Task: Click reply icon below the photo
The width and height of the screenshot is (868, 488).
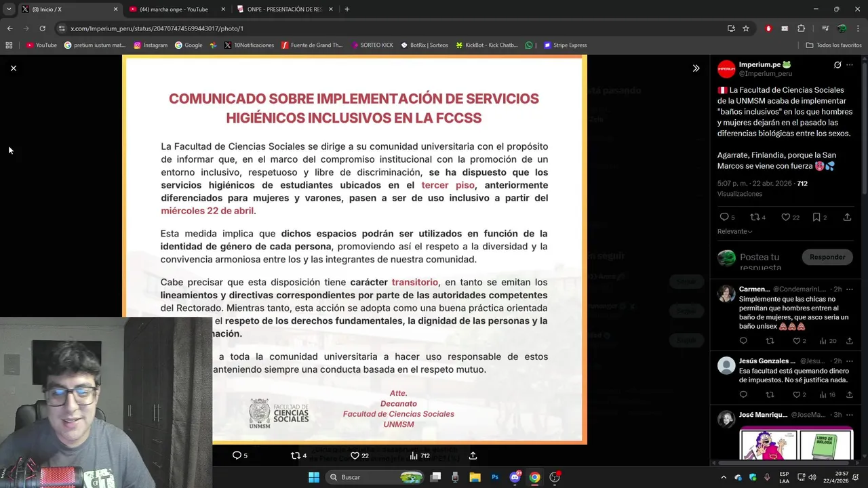Action: click(x=240, y=455)
